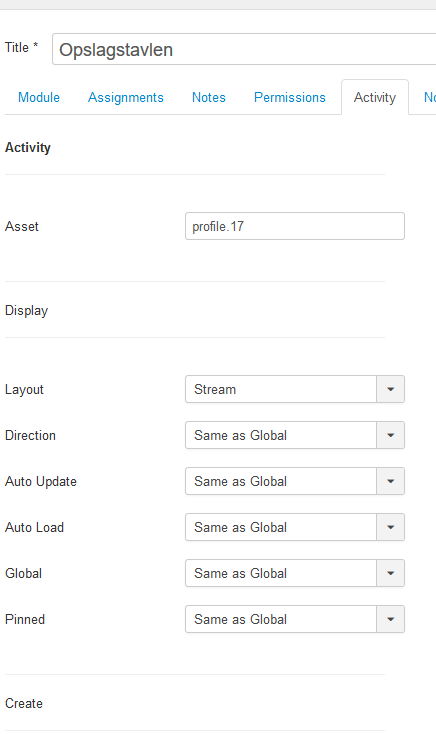Image resolution: width=436 pixels, height=734 pixels.
Task: Open the Pinned dropdown arrow
Action: point(391,619)
